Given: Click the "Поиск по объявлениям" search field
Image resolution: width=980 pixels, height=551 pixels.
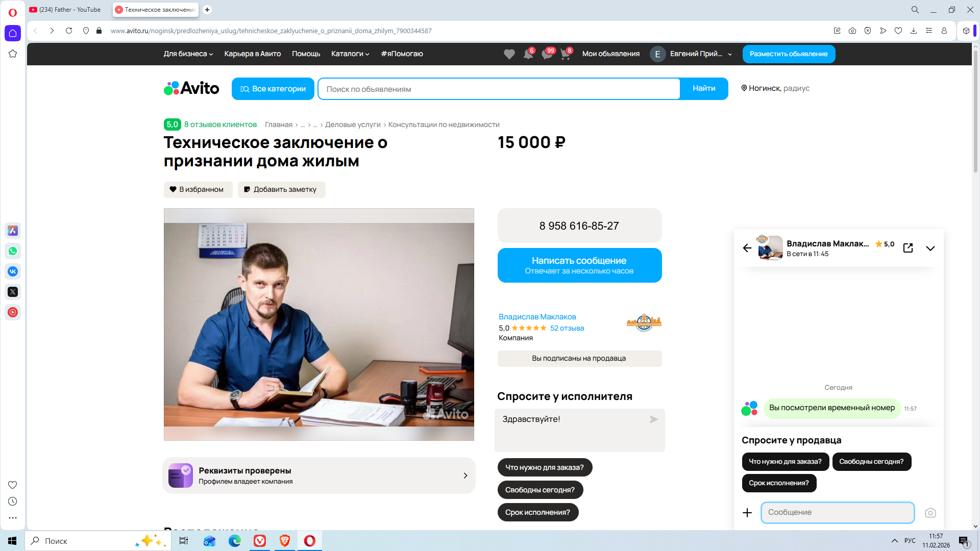Looking at the screenshot, I should pyautogui.click(x=499, y=89).
